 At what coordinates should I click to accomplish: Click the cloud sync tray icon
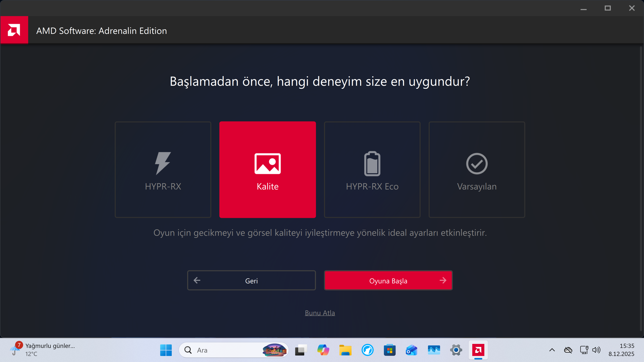(x=568, y=350)
